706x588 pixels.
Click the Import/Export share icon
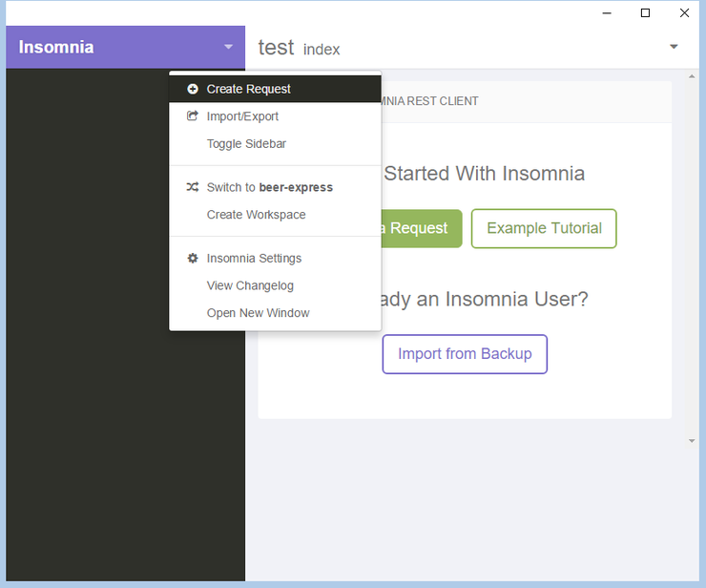coord(193,115)
